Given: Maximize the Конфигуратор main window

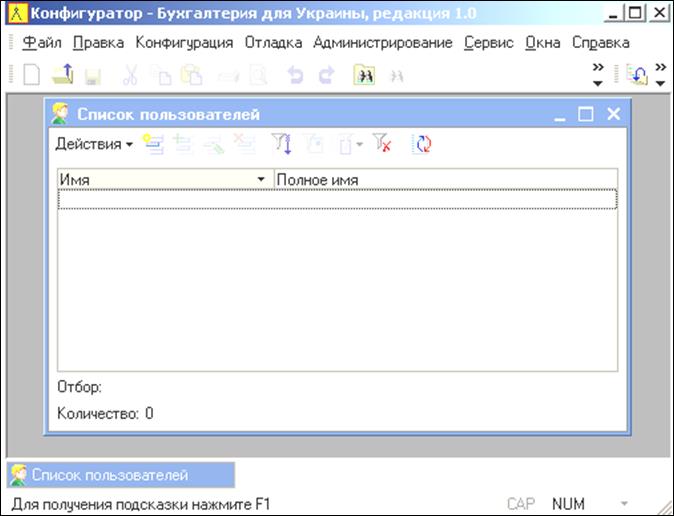Looking at the screenshot, I should coord(635,13).
